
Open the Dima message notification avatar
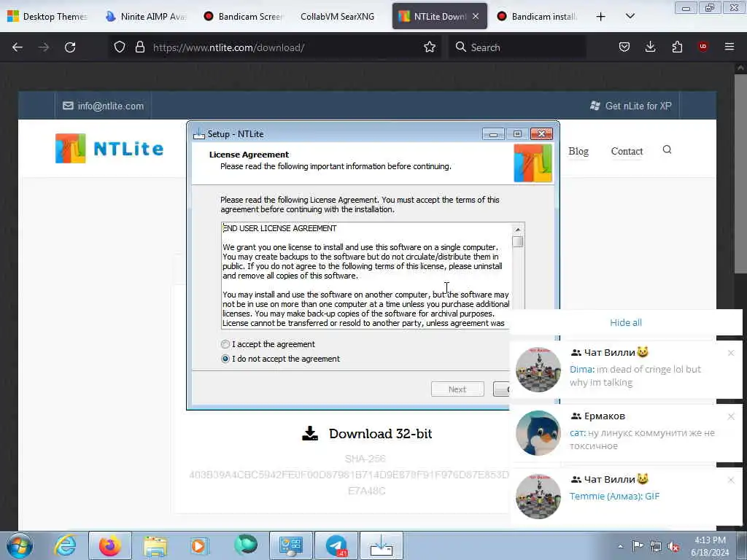538,370
